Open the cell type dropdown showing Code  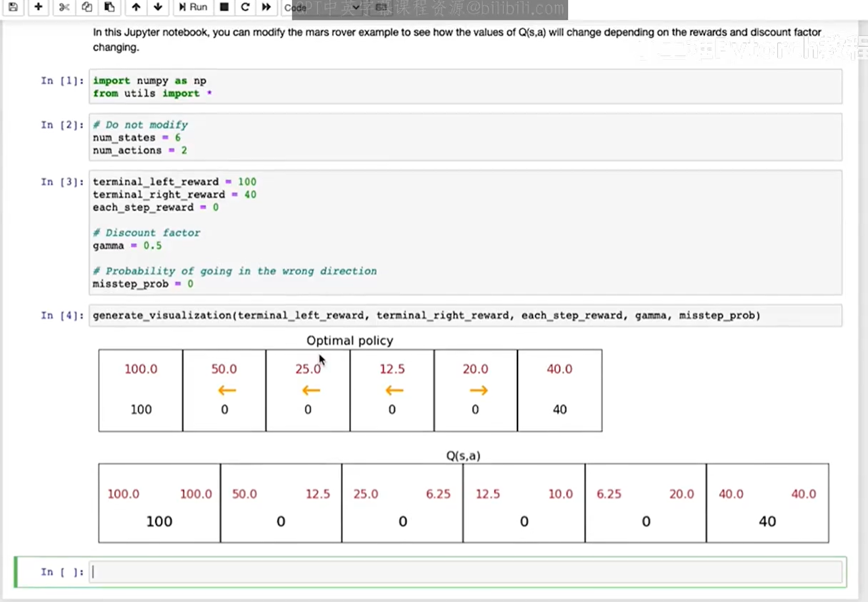(324, 8)
